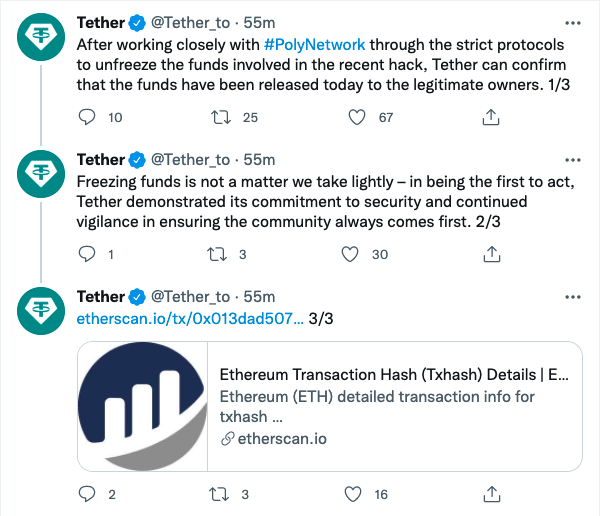
Task: Open more options menu on first tweet
Action: tap(572, 22)
